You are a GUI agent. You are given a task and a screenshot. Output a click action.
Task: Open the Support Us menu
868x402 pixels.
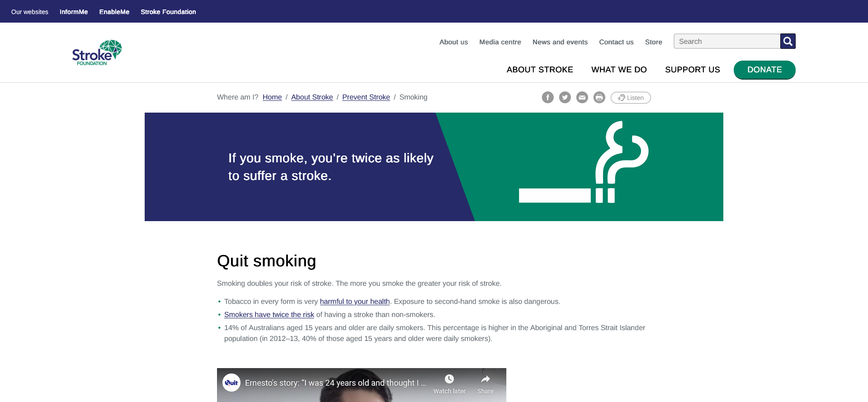(692, 70)
